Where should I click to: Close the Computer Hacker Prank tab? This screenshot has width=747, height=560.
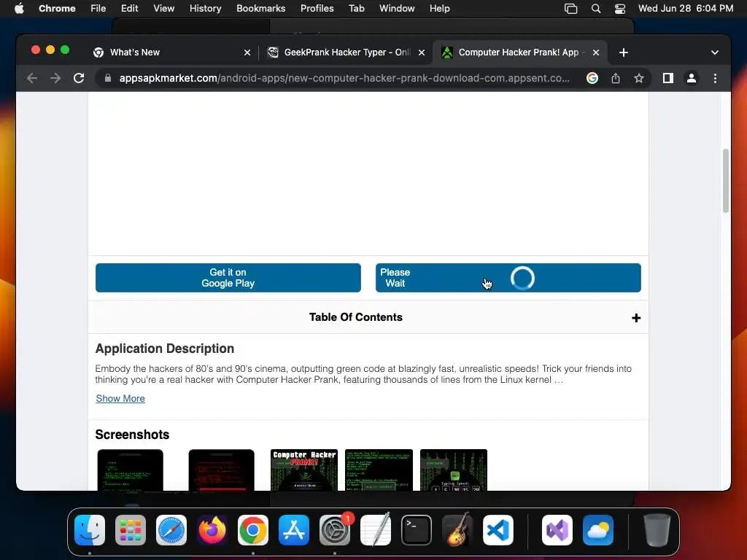[x=596, y=52]
